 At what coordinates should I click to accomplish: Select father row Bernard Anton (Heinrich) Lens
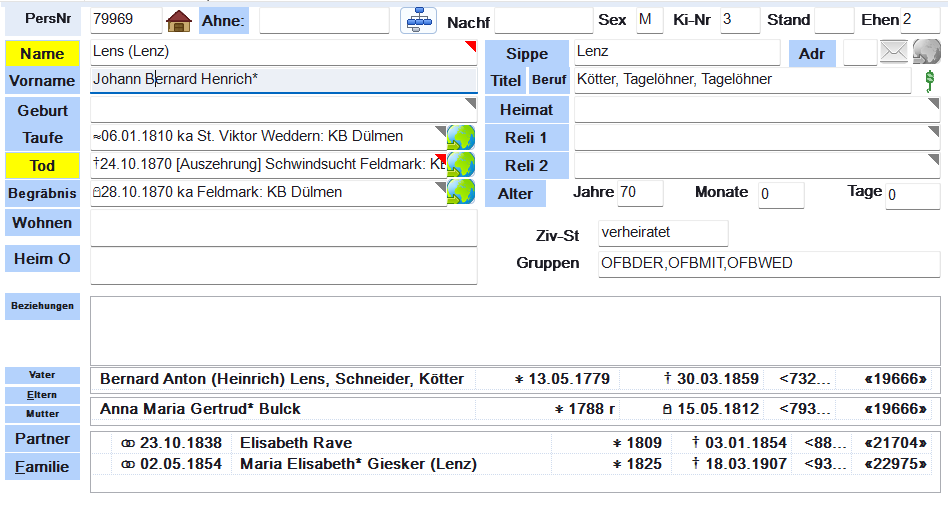515,379
